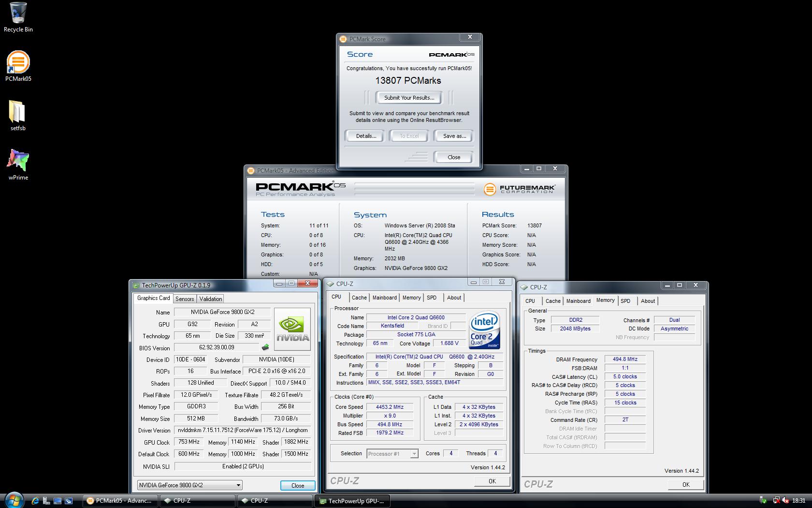Viewport: 812px width, 508px height.
Task: Open SPD tab in middle CPU-Z window
Action: coord(432,298)
